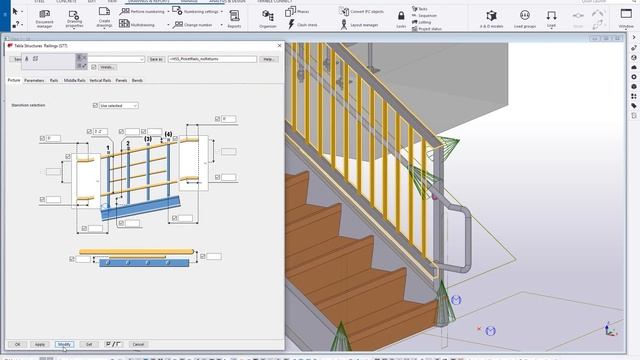Run Perform numbering
The width and height of the screenshot is (640, 360).
point(142,12)
